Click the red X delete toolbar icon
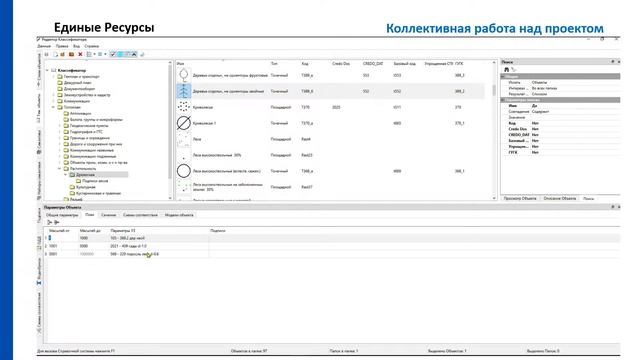640x360 pixels. tap(80, 54)
